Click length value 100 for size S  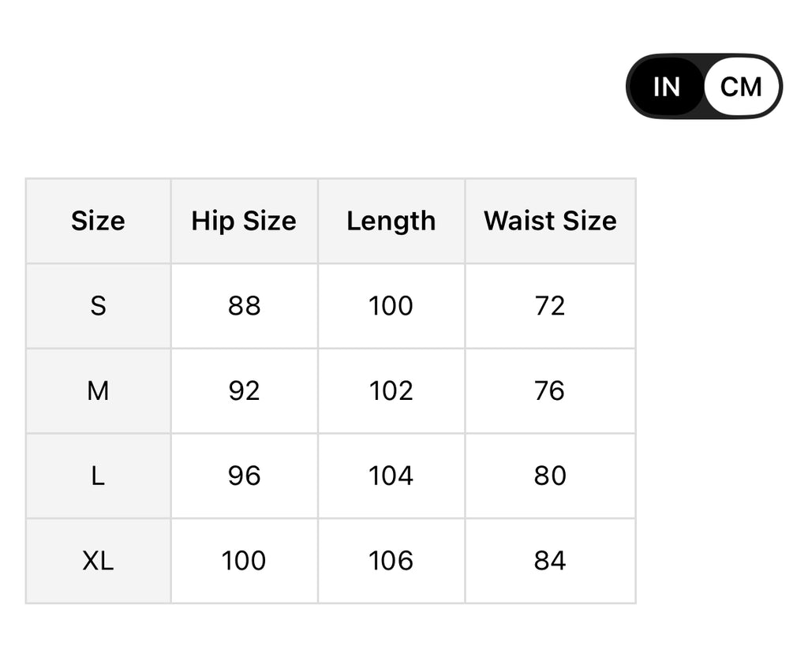pos(391,305)
